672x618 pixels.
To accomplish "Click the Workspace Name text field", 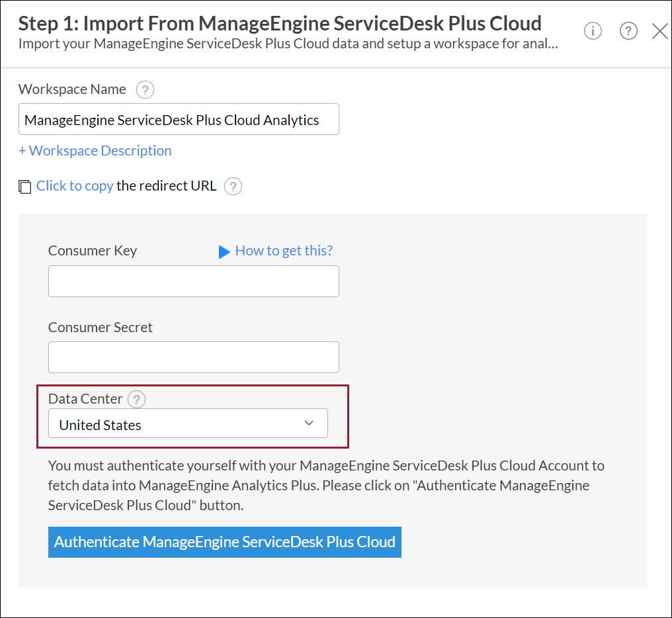I will (179, 119).
